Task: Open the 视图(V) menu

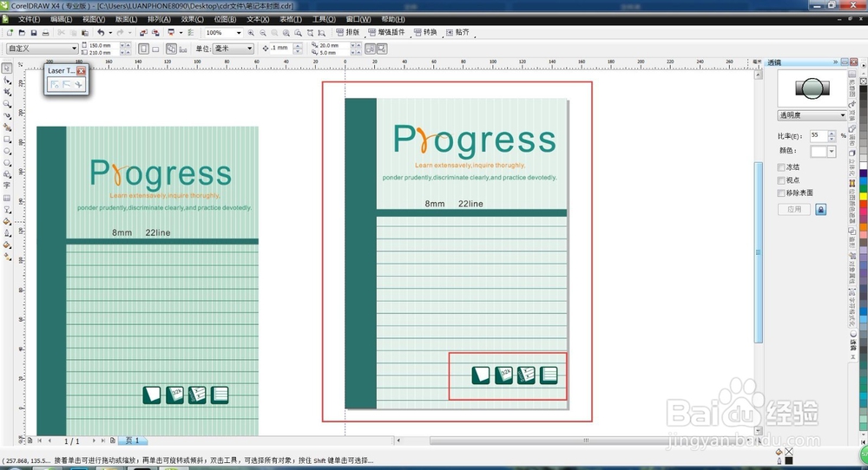Action: pyautogui.click(x=94, y=19)
